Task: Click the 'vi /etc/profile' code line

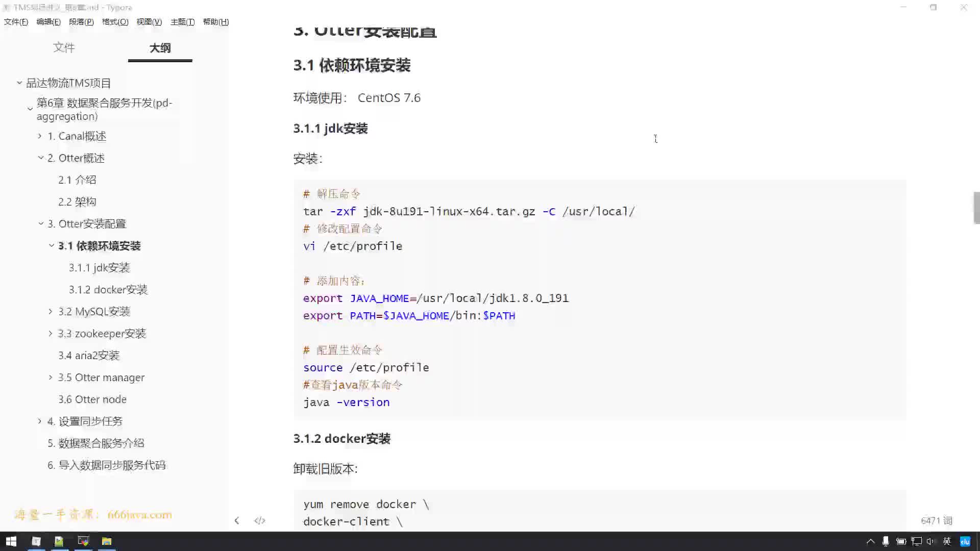Action: (x=353, y=246)
